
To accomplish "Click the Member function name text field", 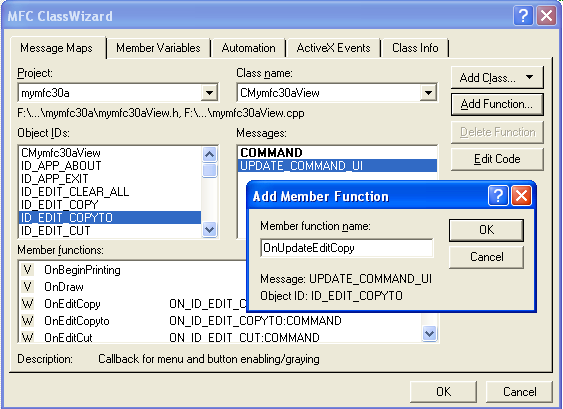I will tap(347, 248).
